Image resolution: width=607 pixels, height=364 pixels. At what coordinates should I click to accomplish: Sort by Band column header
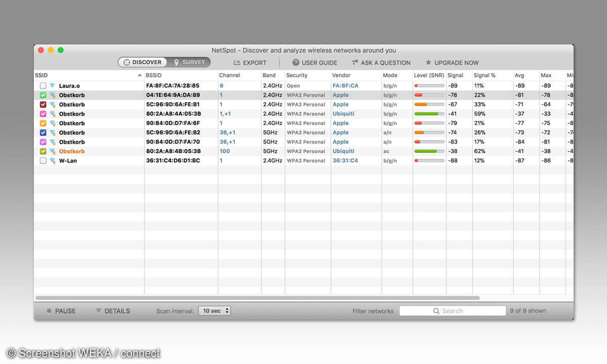pos(273,75)
